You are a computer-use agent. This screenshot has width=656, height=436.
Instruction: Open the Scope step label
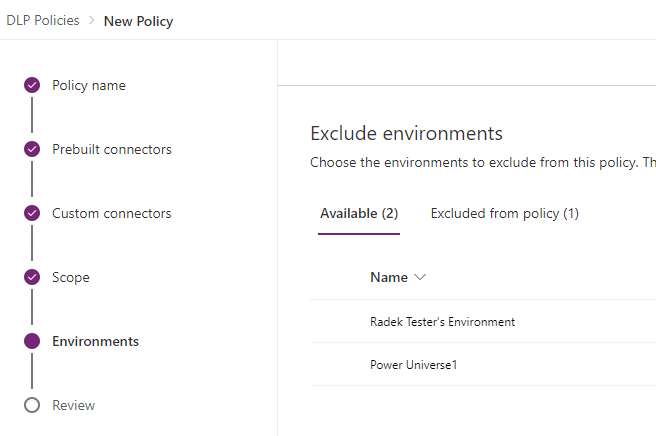tap(71, 277)
